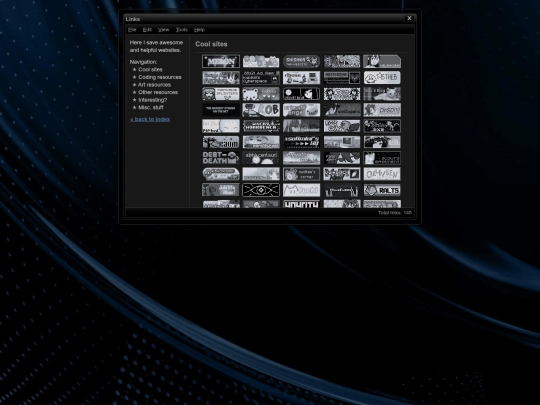Open the AETHER cloud badge

pyautogui.click(x=382, y=77)
